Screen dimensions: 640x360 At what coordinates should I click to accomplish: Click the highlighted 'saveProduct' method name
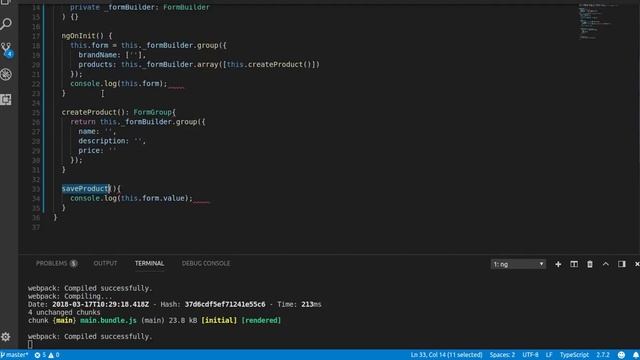[86, 189]
